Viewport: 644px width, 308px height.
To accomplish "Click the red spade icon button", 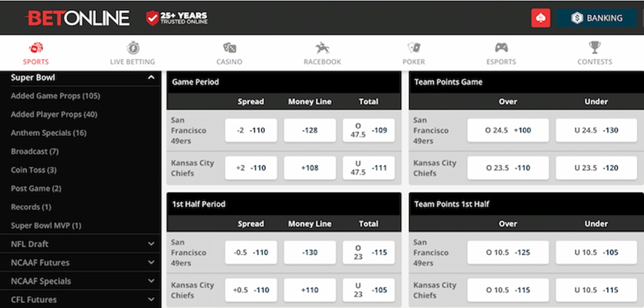I will 540,18.
